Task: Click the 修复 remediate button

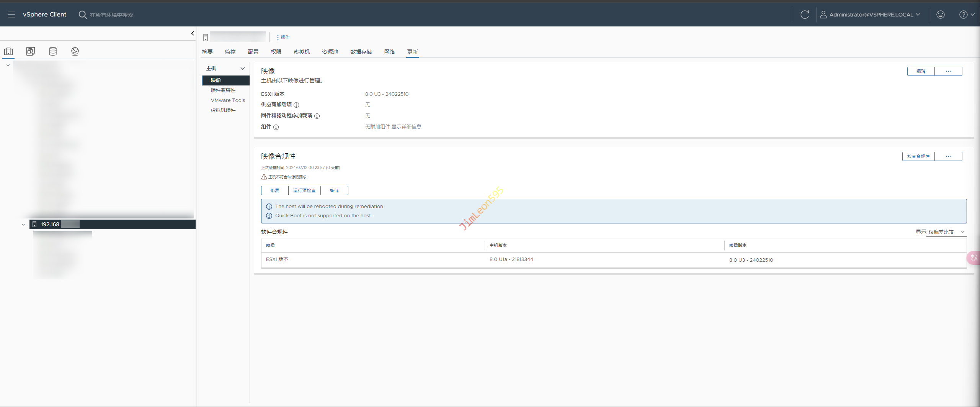Action: tap(275, 190)
